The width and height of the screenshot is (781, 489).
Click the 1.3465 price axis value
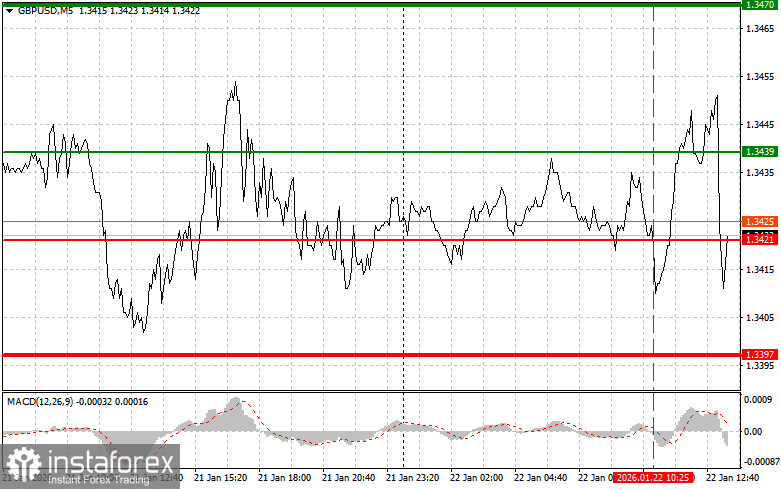(x=760, y=28)
